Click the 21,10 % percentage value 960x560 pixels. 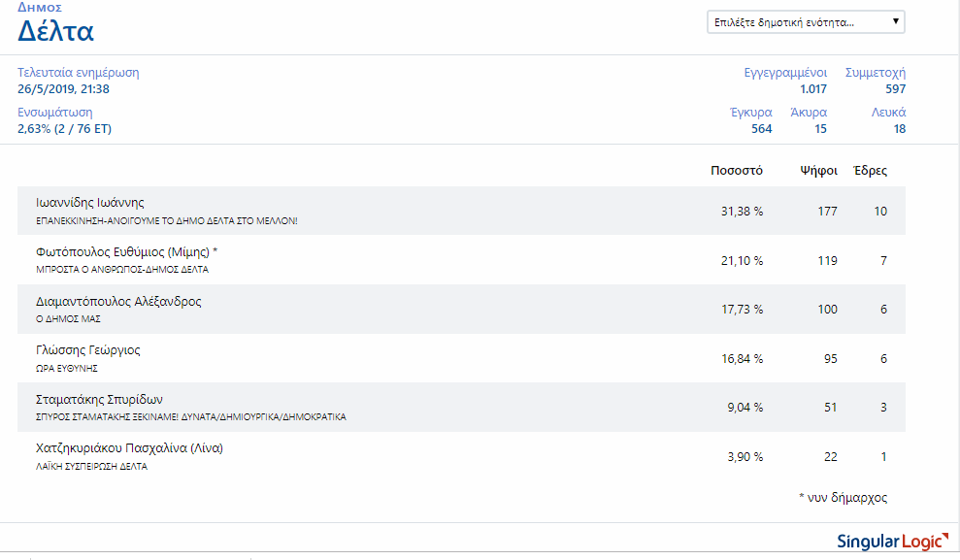coord(742,261)
